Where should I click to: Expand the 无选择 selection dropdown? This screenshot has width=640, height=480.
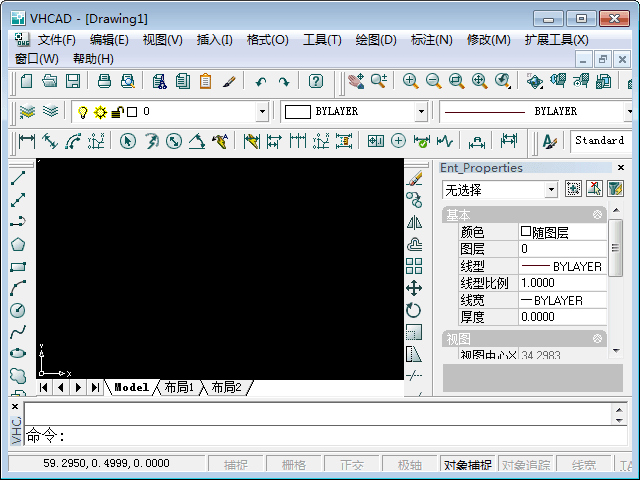pyautogui.click(x=551, y=189)
